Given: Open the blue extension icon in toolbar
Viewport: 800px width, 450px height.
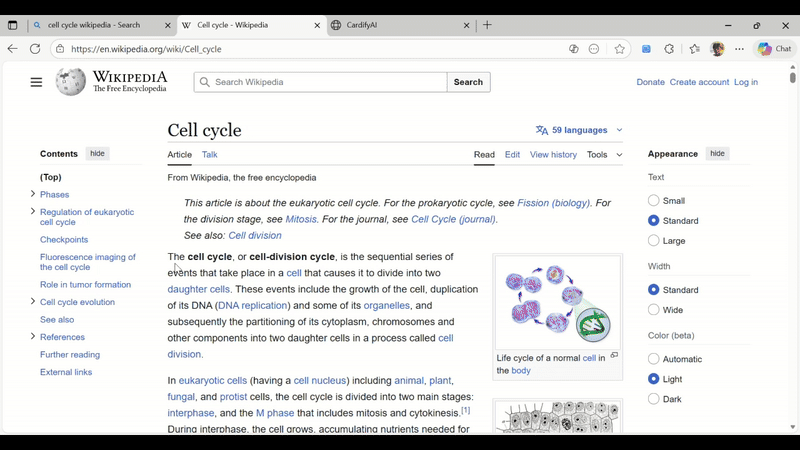Looking at the screenshot, I should [646, 49].
